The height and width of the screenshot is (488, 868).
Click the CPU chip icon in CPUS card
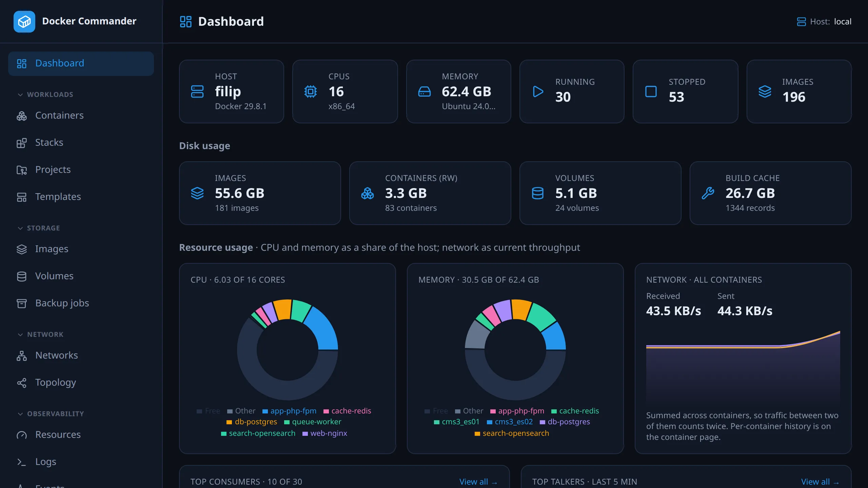[310, 91]
